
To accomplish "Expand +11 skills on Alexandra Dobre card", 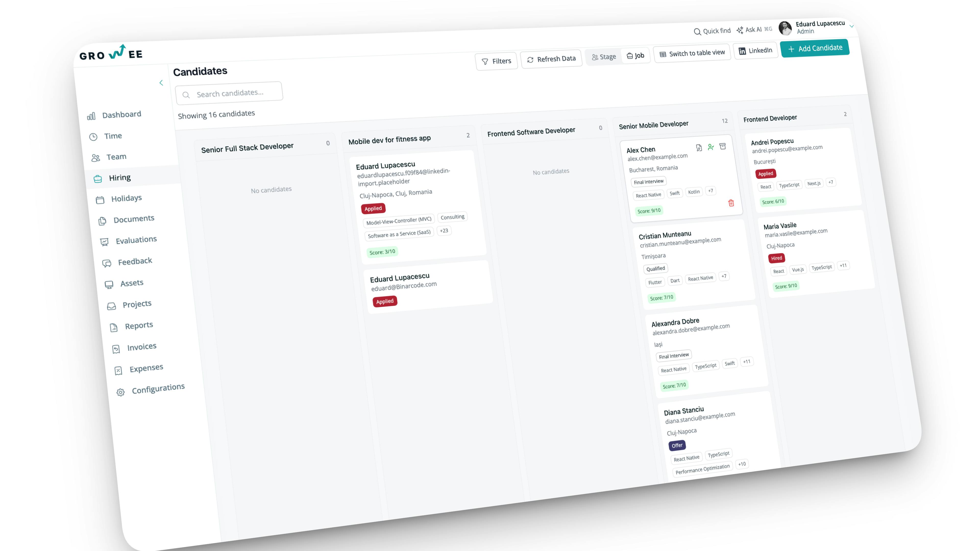I will tap(746, 362).
